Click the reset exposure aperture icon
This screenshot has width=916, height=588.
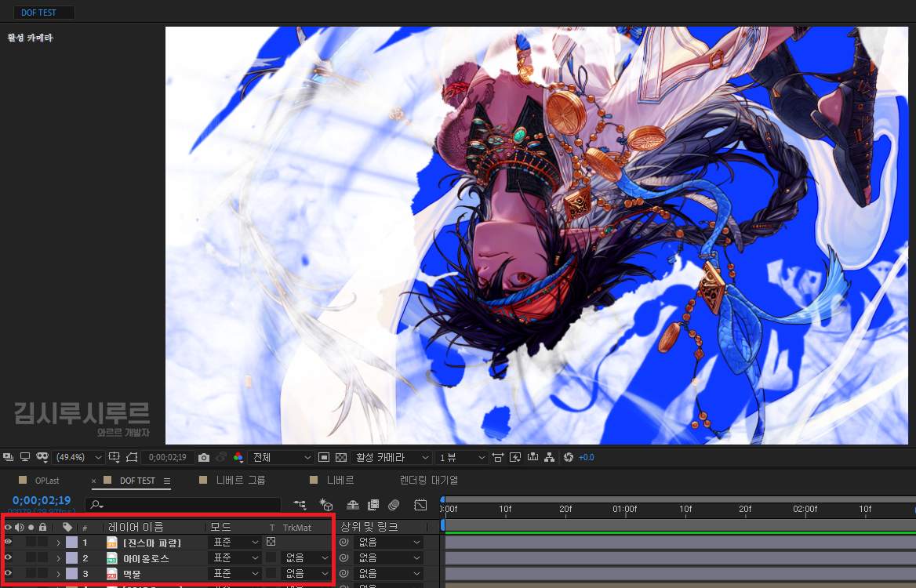pos(569,457)
